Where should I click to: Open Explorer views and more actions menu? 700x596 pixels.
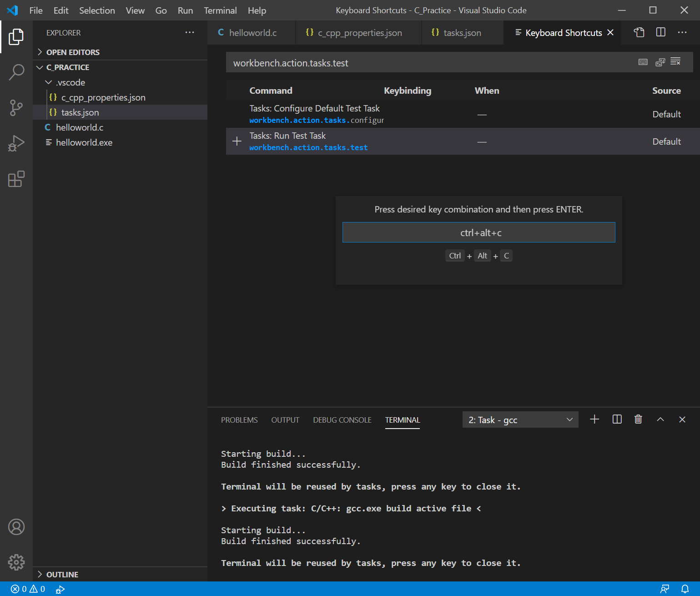tap(190, 32)
